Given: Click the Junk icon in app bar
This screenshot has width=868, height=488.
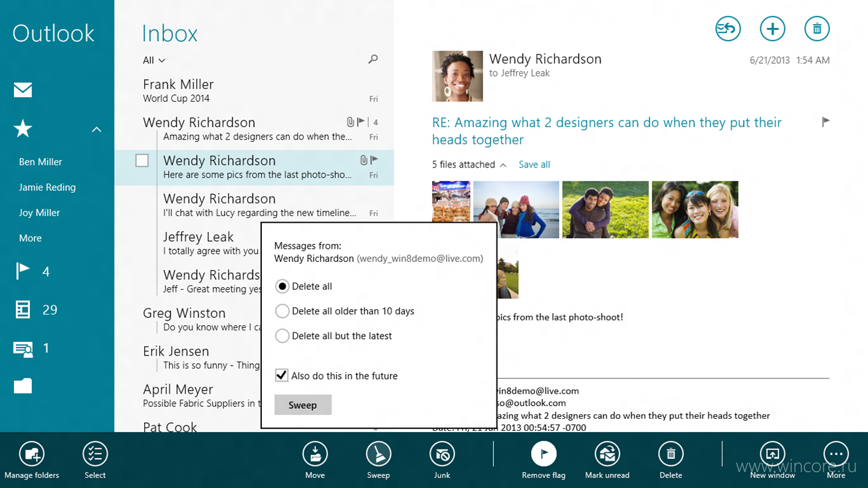Looking at the screenshot, I should (442, 454).
